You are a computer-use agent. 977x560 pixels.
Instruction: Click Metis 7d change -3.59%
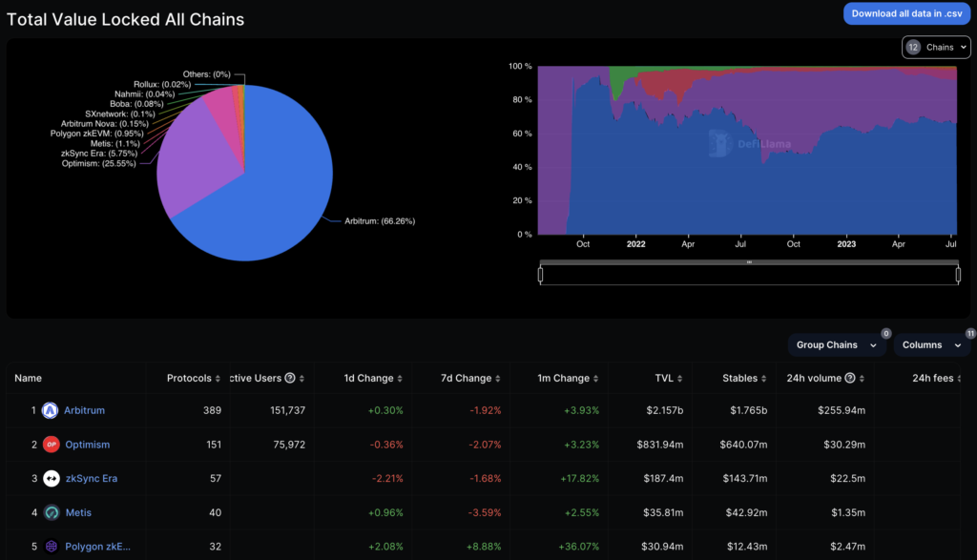click(x=485, y=512)
